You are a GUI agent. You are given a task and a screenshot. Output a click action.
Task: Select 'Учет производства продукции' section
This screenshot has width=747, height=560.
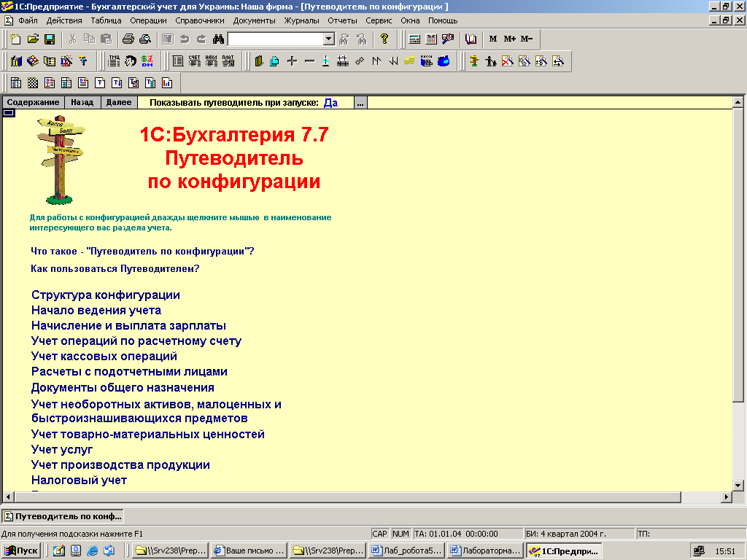120,464
